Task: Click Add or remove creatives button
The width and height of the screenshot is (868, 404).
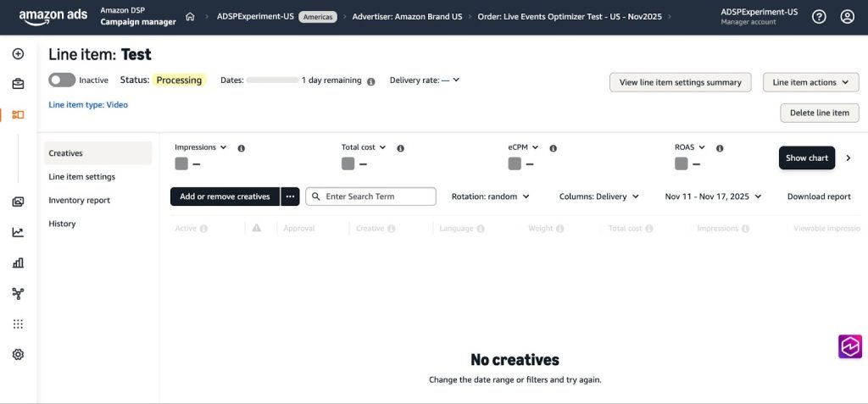Action: 225,196
